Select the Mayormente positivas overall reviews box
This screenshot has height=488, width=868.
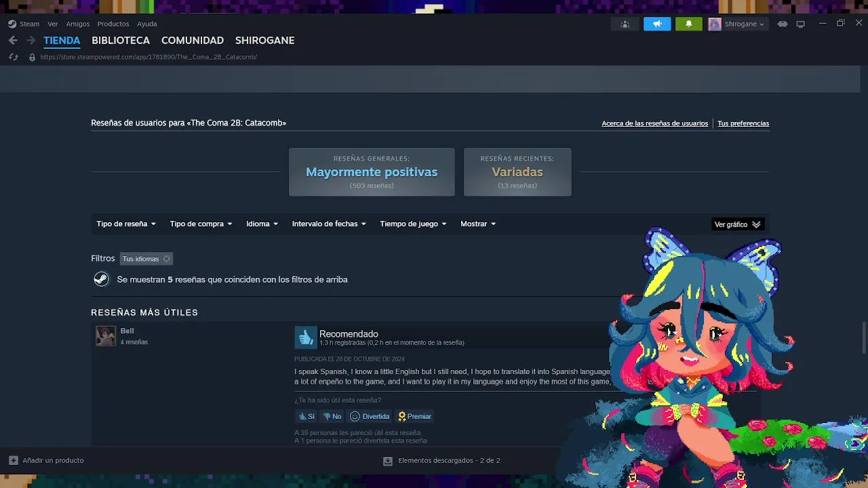(x=372, y=172)
